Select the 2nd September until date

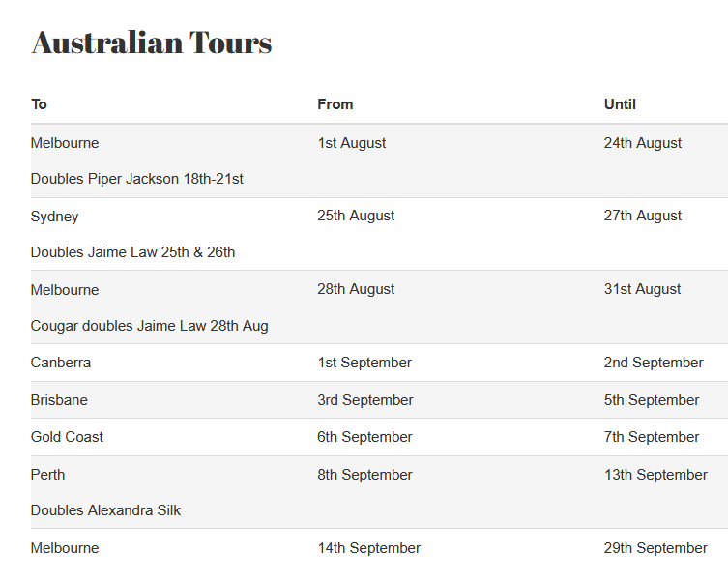click(x=654, y=363)
